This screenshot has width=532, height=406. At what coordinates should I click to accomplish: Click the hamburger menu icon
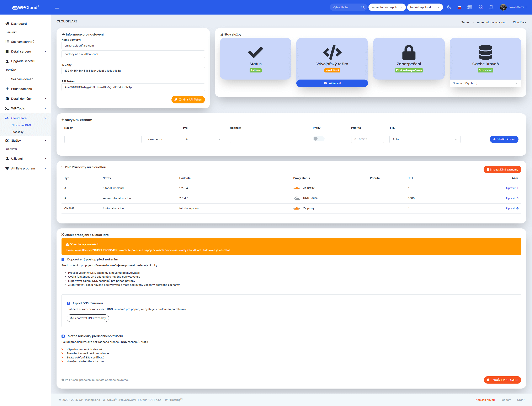(57, 7)
